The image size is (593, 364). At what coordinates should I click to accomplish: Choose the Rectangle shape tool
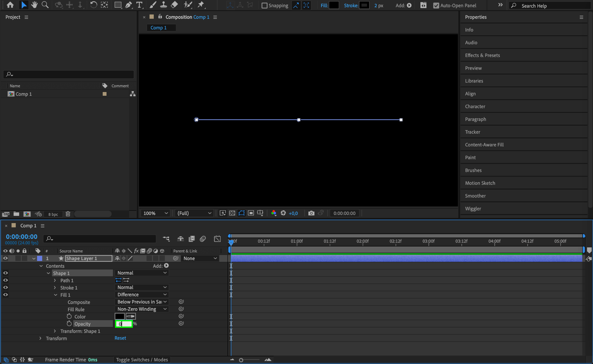pyautogui.click(x=118, y=5)
